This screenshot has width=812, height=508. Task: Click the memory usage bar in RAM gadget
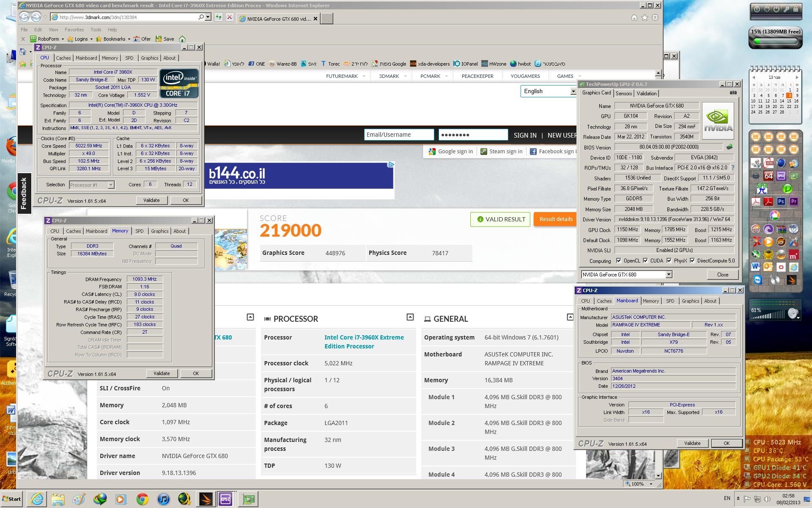click(x=776, y=41)
